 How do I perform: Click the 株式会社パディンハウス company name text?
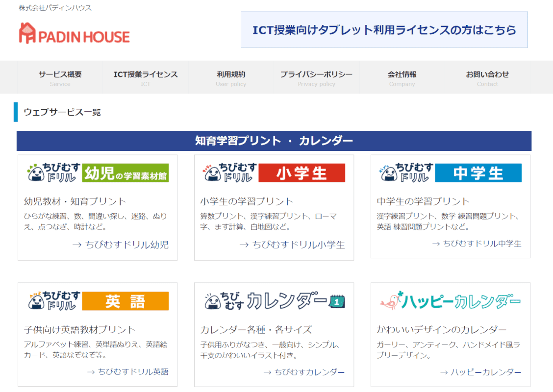click(55, 8)
